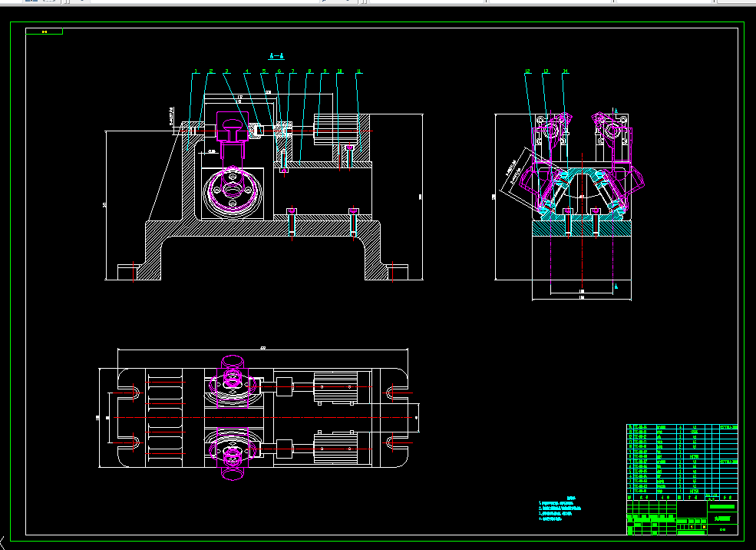Select part balloon number 8
Screen dimensions: 756x550
click(x=309, y=71)
